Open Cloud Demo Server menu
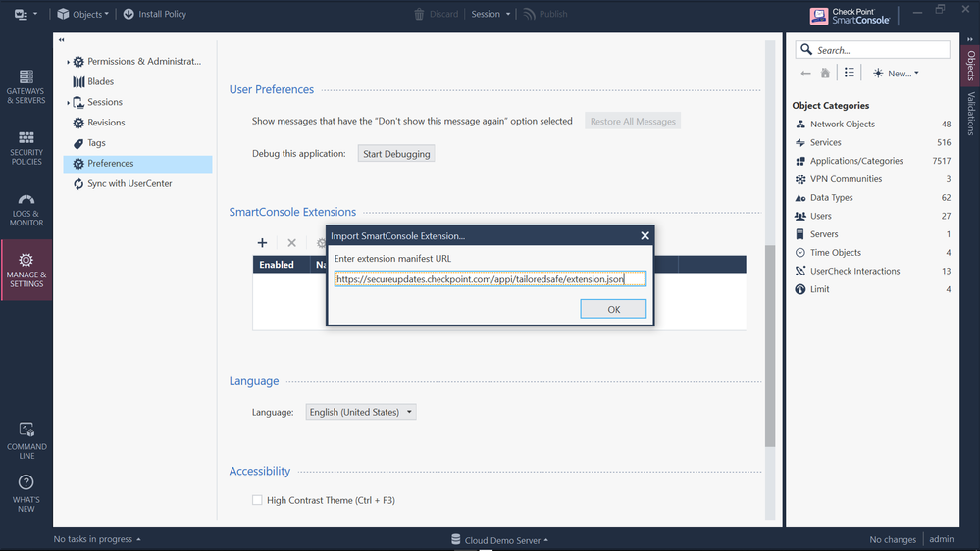This screenshot has height=551, width=980. pos(500,540)
